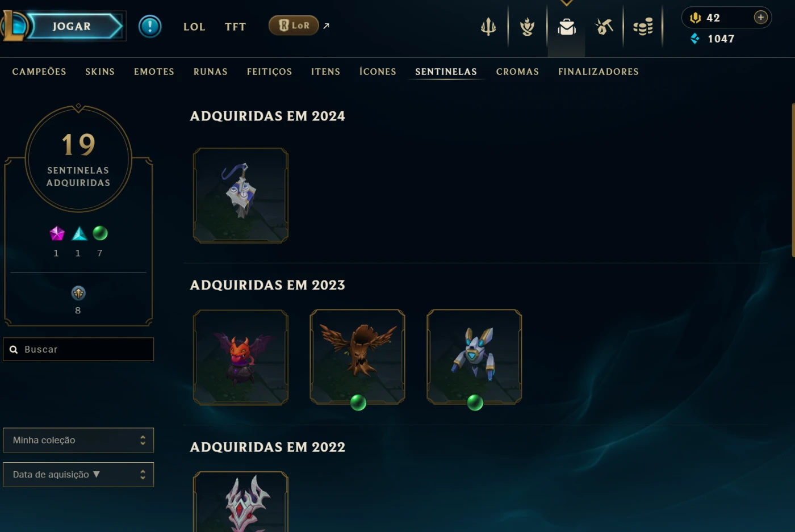The height and width of the screenshot is (532, 795).
Task: Go to the Finalizadores tab
Action: pyautogui.click(x=599, y=72)
